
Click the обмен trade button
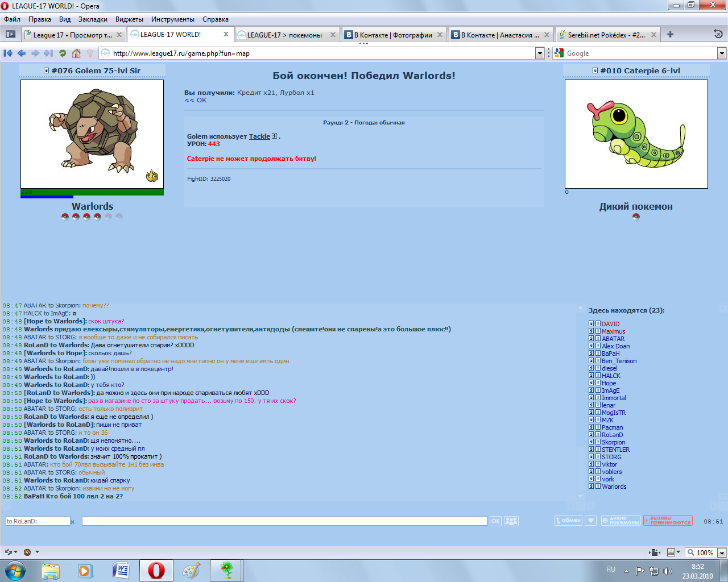[568, 521]
